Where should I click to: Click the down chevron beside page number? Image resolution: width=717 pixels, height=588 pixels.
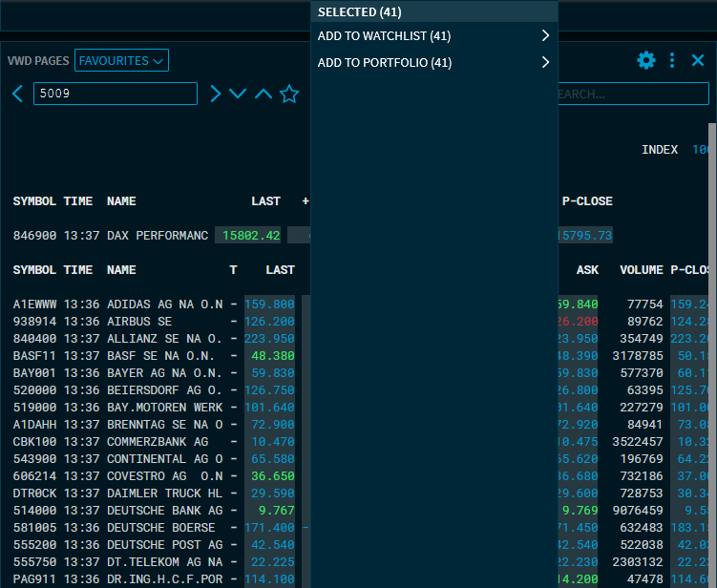tap(238, 94)
